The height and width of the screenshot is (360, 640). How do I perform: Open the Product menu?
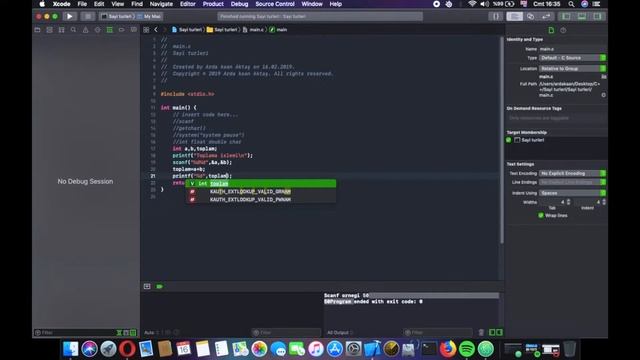213,4
